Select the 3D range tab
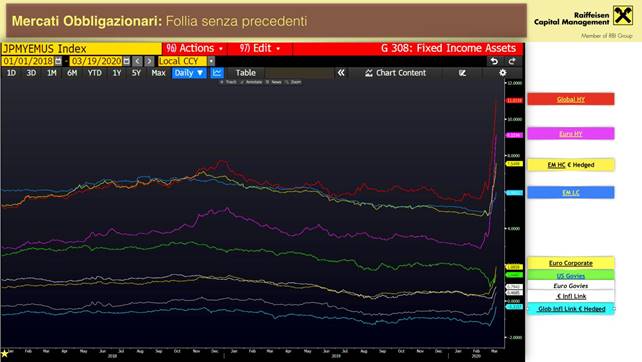The image size is (642, 362). (x=31, y=73)
